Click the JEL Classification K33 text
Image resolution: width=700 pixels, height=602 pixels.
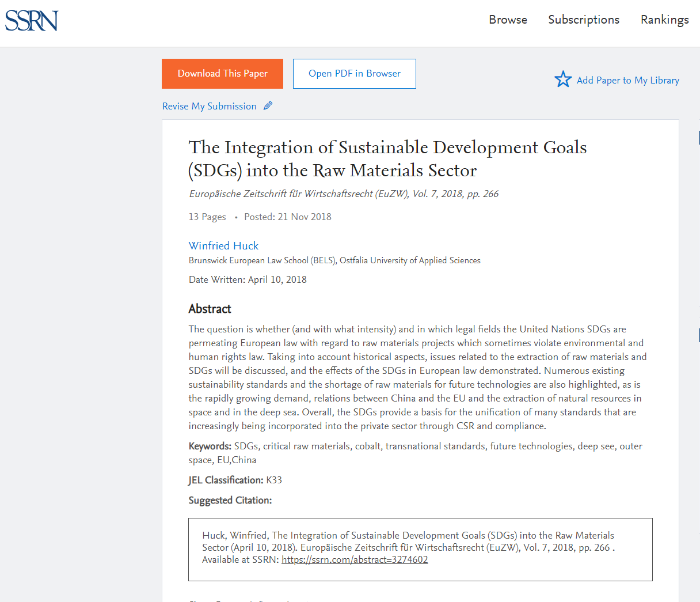(235, 480)
